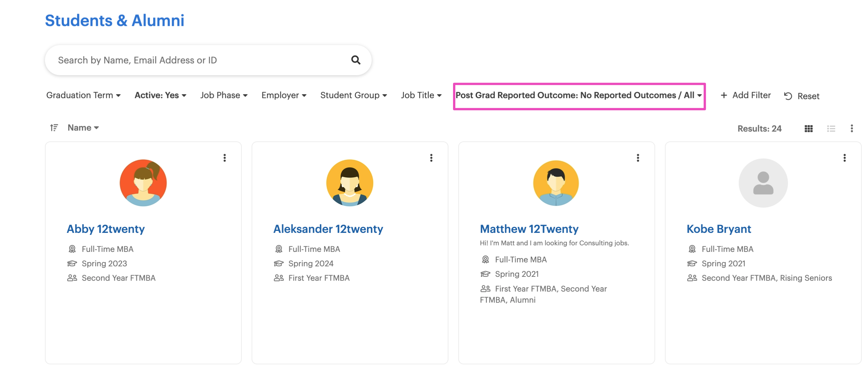Open Kobe Bryant's profile
Image resolution: width=868 pixels, height=370 pixels.
coord(719,229)
